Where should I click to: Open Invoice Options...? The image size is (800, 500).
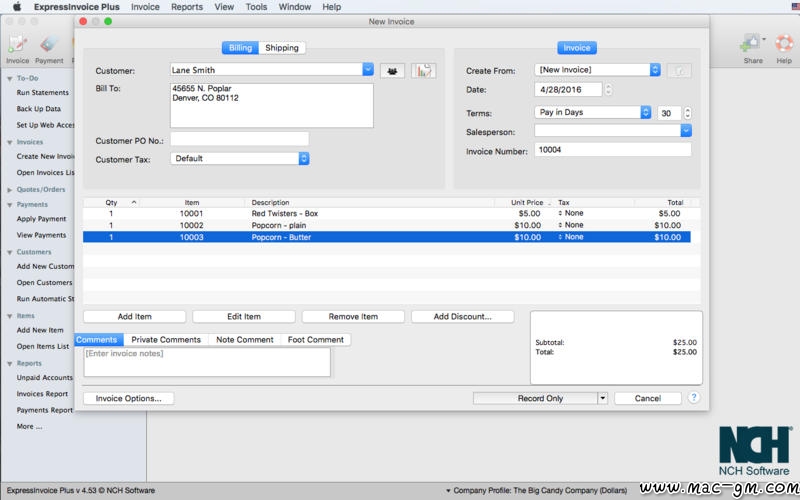coord(129,398)
